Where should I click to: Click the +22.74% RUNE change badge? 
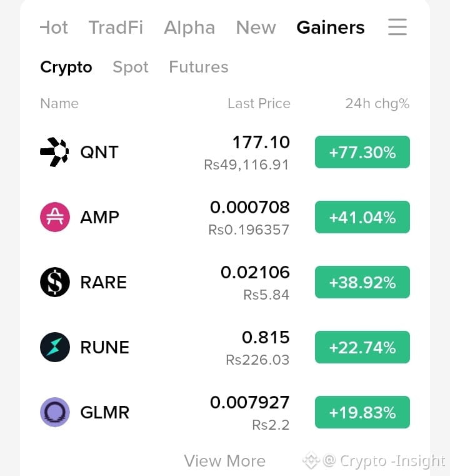coord(362,347)
